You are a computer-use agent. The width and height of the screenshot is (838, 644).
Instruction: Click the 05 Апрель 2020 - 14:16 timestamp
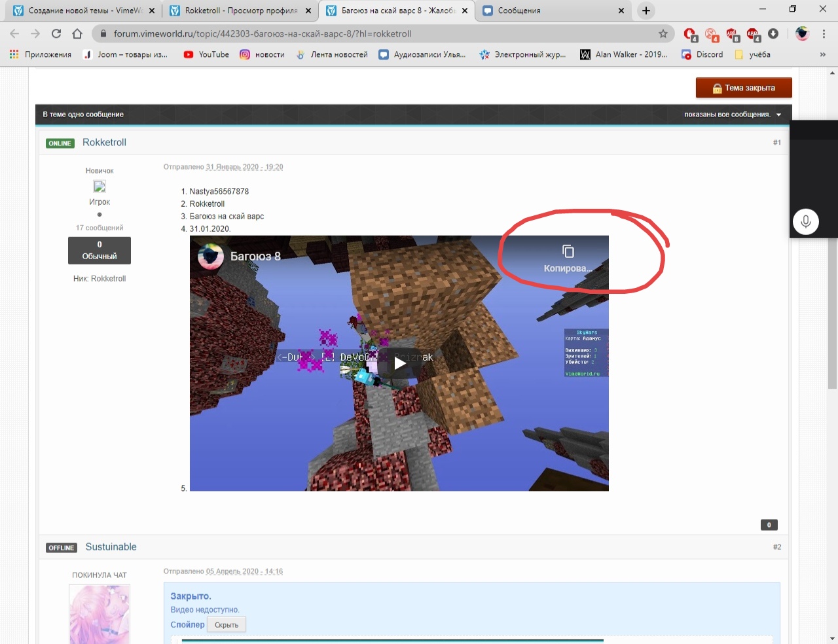(x=244, y=571)
